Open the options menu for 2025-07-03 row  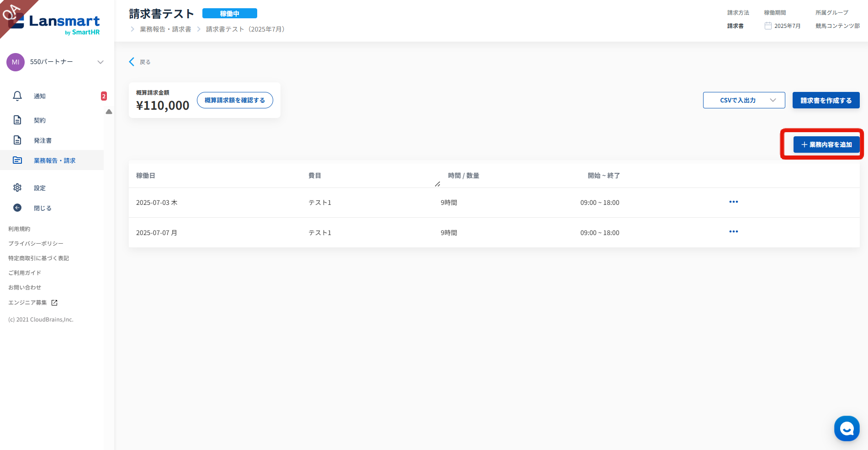(x=733, y=202)
